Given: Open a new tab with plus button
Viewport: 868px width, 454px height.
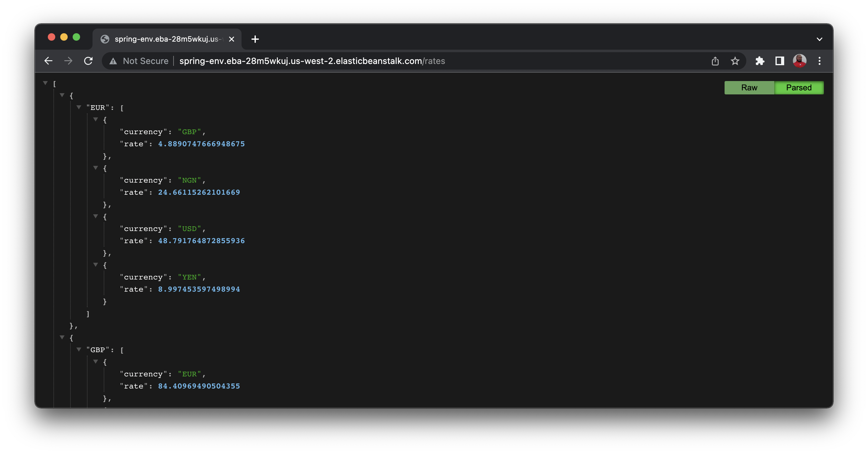Looking at the screenshot, I should (255, 39).
